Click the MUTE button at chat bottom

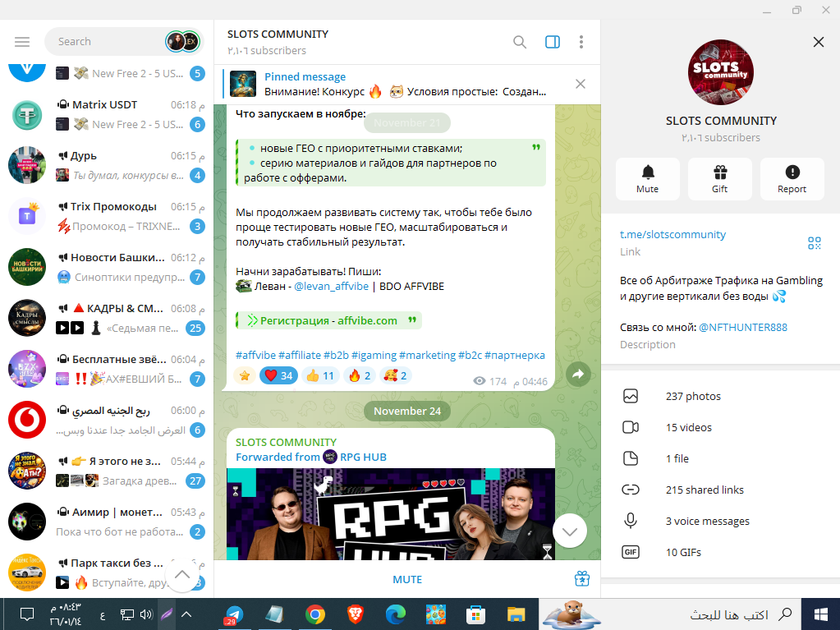[x=407, y=580]
